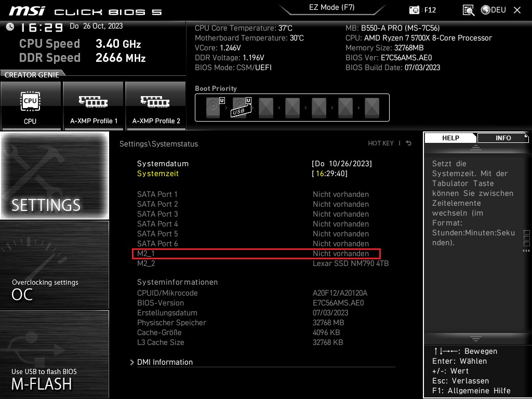Click the help panel bottom scroll handle

point(476,339)
